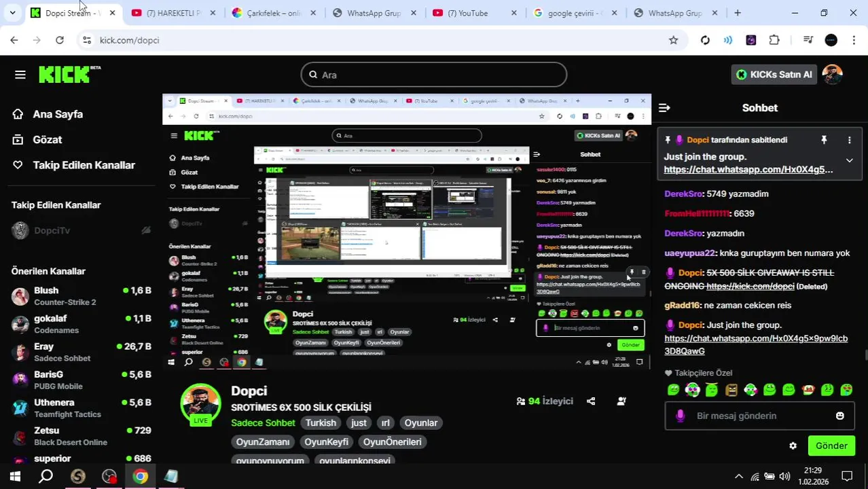
Task: Click the last emote in the follower emote row
Action: click(846, 390)
